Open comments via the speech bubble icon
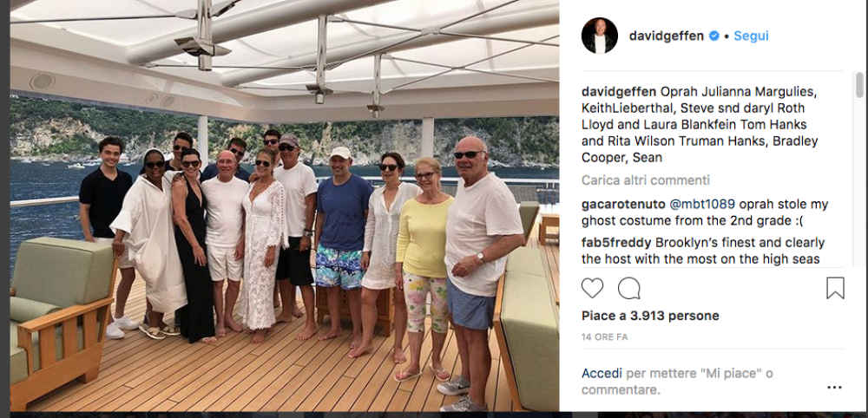Viewport: 868px width, 418px height. (x=628, y=288)
